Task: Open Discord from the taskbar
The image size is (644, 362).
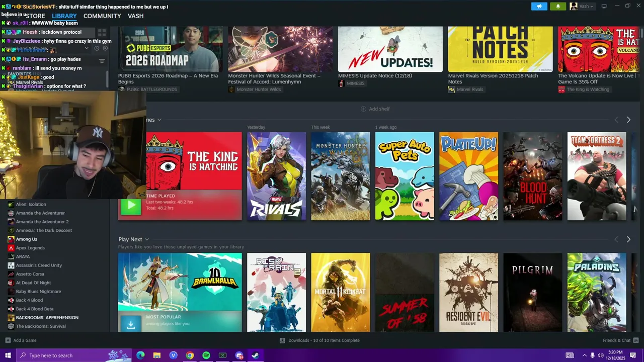Action: point(239,355)
